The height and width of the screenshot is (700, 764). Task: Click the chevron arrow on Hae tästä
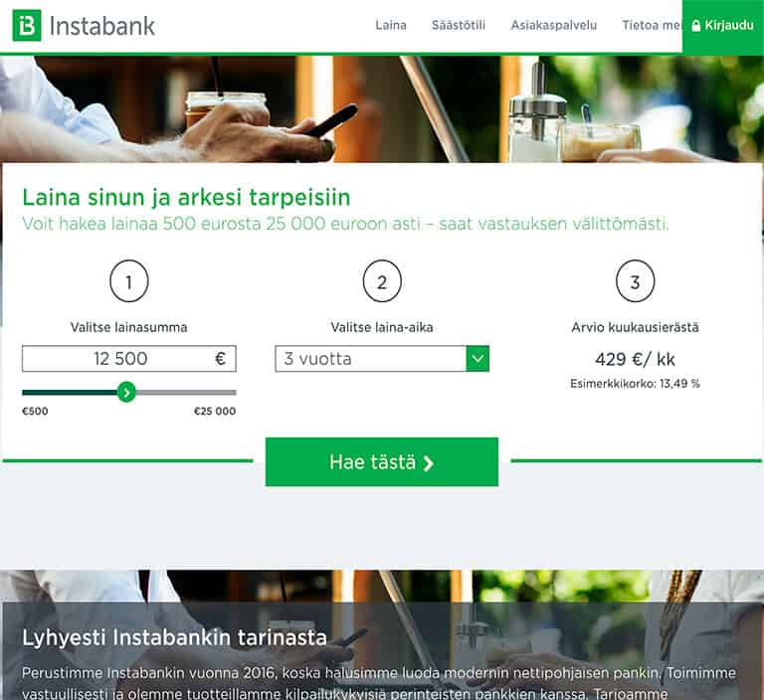tap(429, 463)
